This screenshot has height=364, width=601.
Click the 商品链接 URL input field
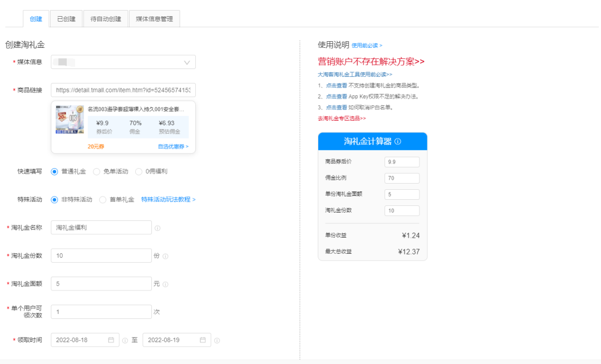click(123, 90)
